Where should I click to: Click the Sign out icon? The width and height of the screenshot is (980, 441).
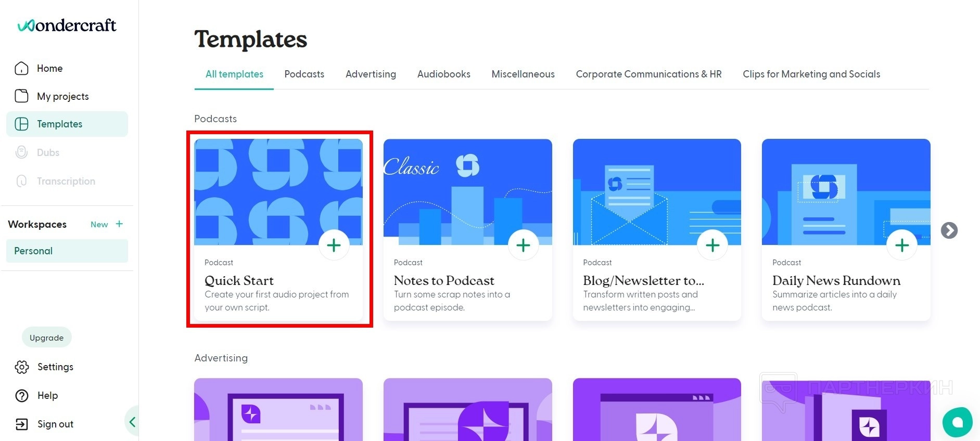tap(22, 424)
